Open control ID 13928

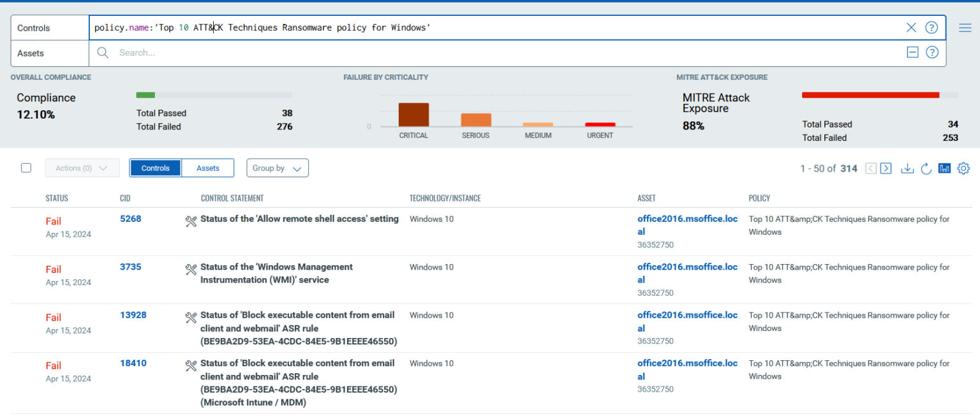tap(133, 315)
